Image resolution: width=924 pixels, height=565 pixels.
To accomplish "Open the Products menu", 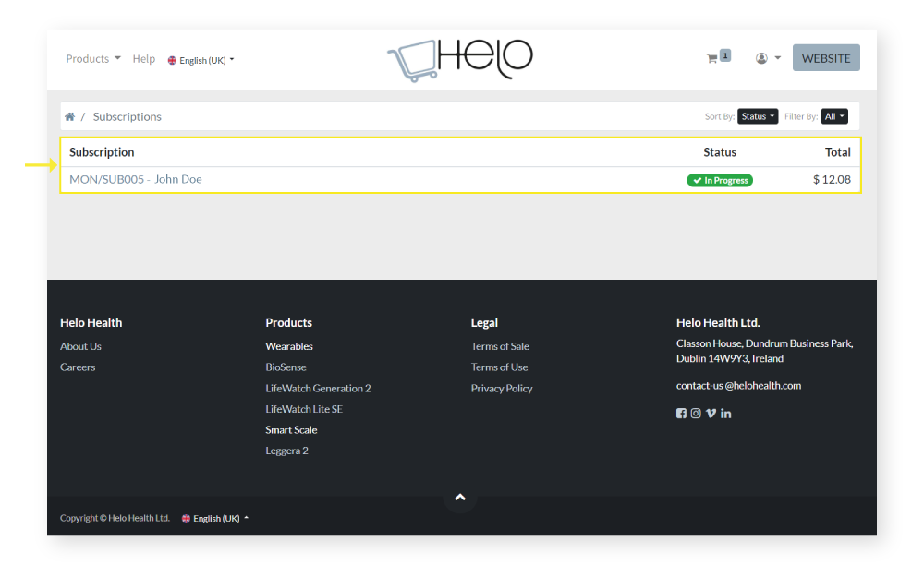I will 93,59.
